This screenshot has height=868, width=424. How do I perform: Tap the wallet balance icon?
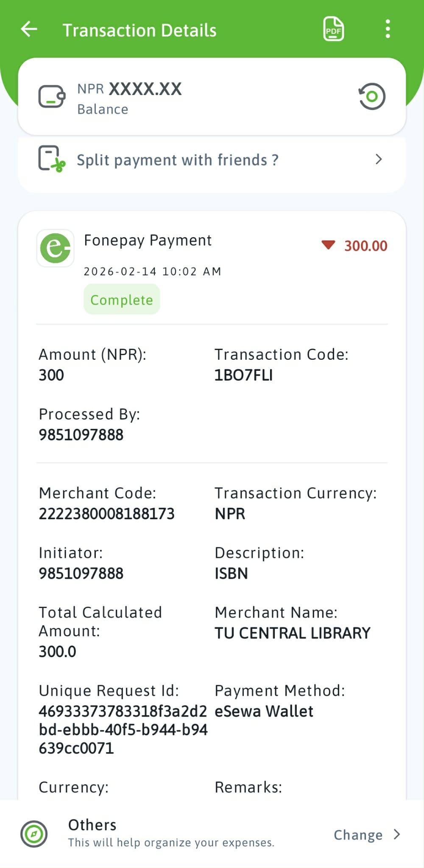point(52,97)
